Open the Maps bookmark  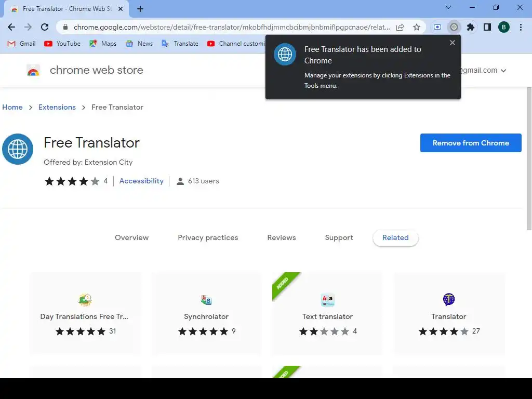tap(103, 44)
